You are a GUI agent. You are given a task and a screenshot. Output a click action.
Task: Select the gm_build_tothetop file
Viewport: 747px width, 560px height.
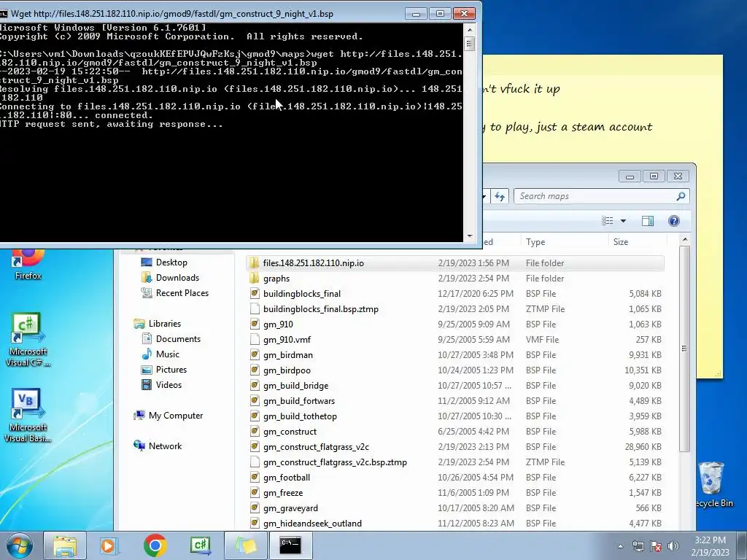tap(455, 416)
